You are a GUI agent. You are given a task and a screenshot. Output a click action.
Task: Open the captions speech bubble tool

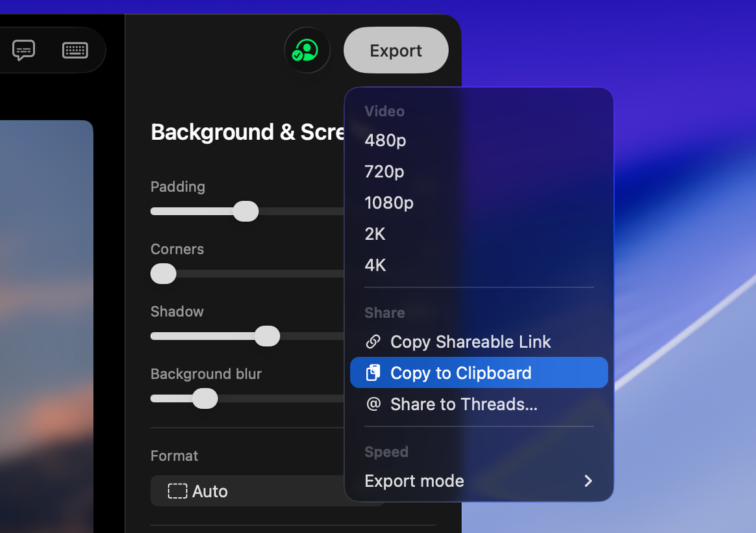[x=23, y=49]
